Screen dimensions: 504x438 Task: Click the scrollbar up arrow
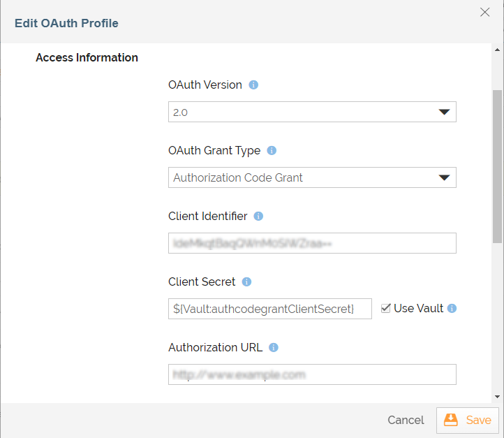(x=497, y=50)
